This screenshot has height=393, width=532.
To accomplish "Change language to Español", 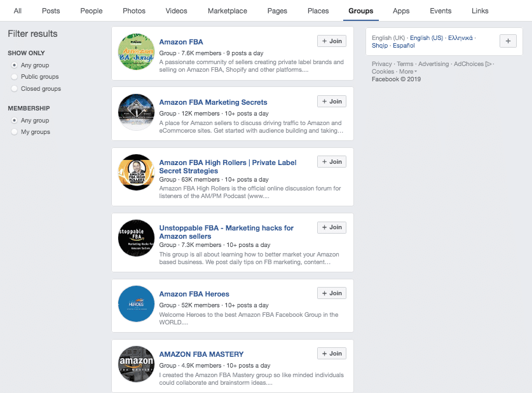I will pos(404,46).
